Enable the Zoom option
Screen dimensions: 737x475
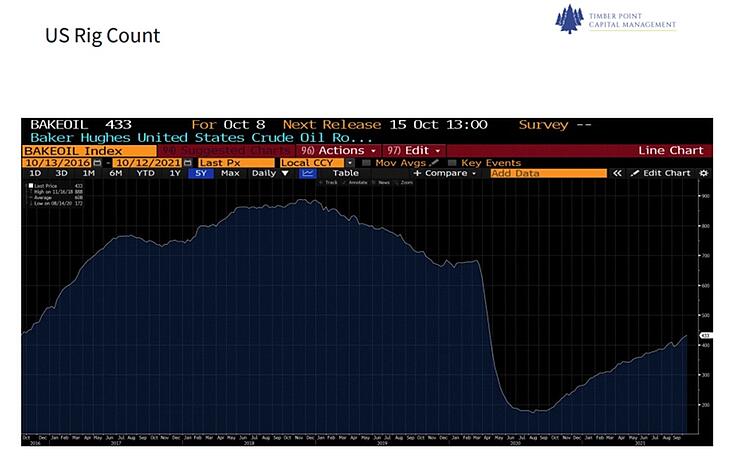pos(404,182)
